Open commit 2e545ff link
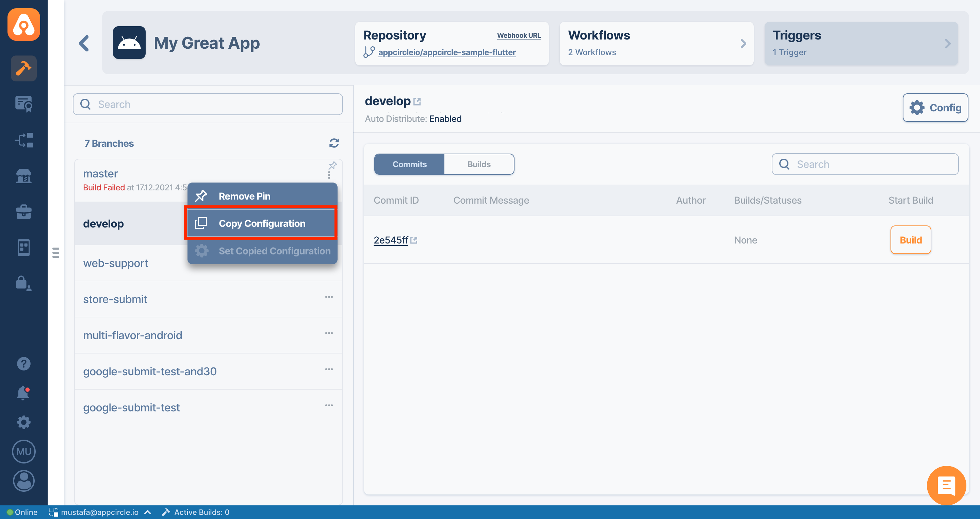The height and width of the screenshot is (519, 980). 391,240
